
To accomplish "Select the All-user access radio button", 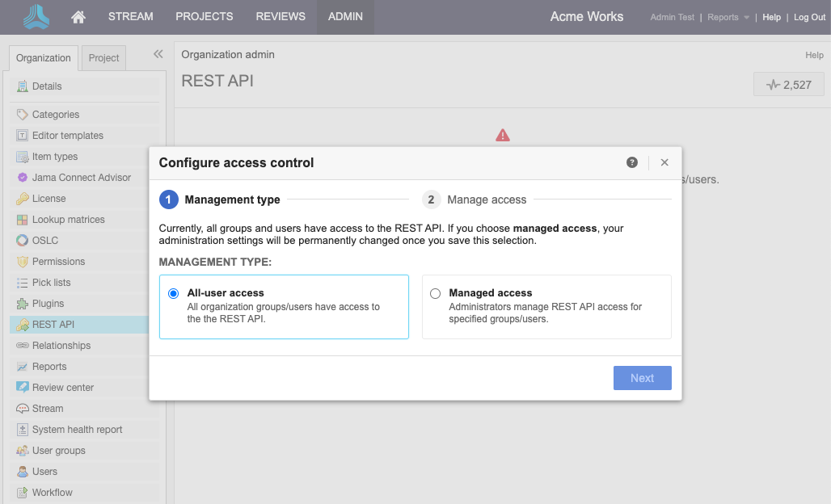I will 173,293.
